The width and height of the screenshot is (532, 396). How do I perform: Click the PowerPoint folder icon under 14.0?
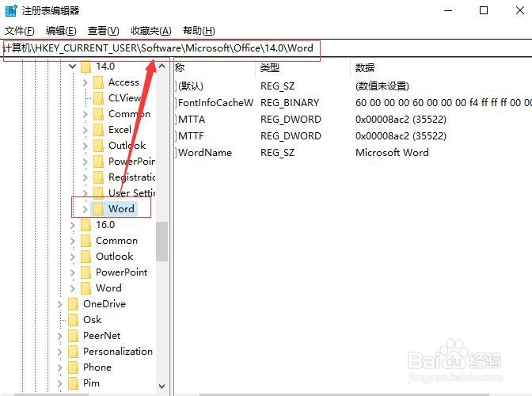click(x=98, y=162)
